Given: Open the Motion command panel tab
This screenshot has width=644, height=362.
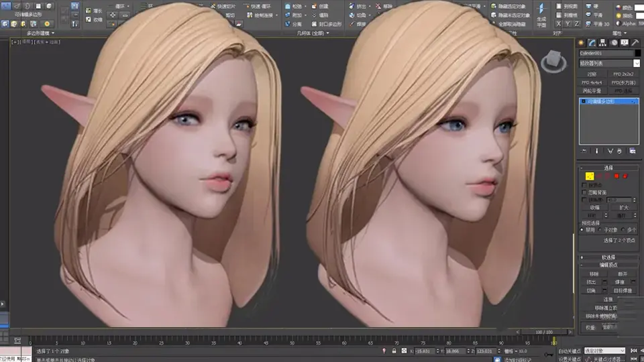Looking at the screenshot, I should click(614, 43).
